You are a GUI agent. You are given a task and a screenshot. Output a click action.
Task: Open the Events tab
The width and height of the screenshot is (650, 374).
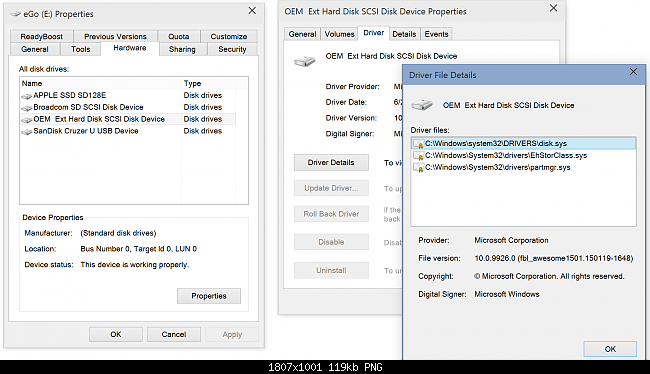click(x=436, y=34)
